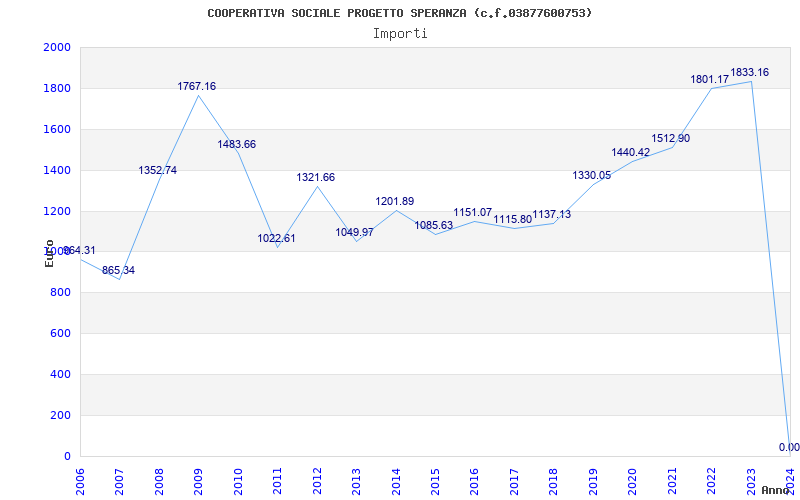Click the 2016 x-axis year label
This screenshot has width=800, height=500.
475,480
